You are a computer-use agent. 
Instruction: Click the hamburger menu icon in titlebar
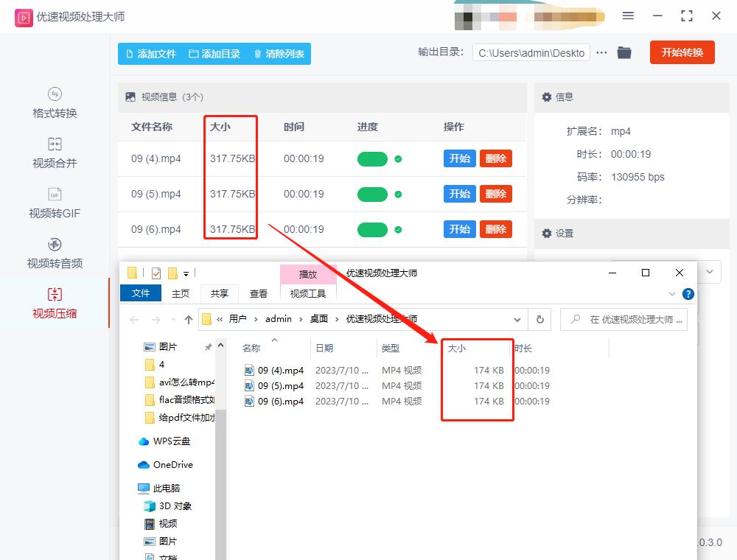tap(629, 15)
